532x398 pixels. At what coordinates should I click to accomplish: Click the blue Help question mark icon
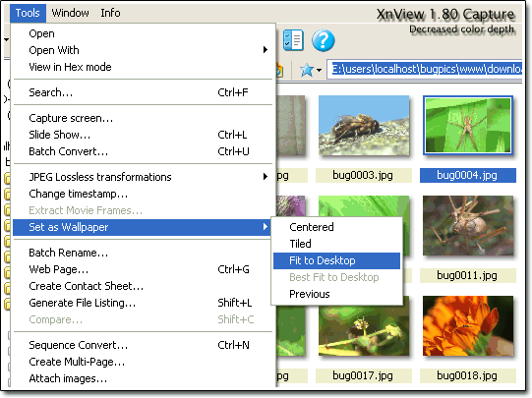point(323,40)
